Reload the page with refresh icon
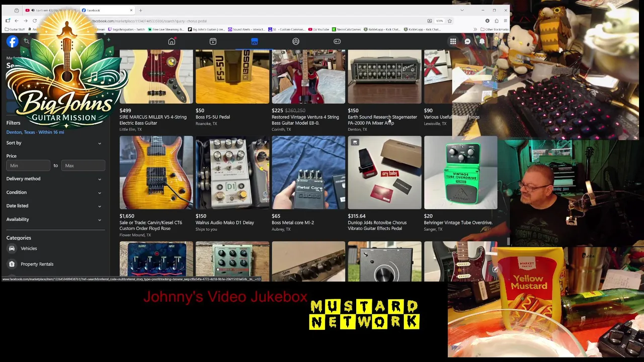The image size is (644, 362). [35, 21]
